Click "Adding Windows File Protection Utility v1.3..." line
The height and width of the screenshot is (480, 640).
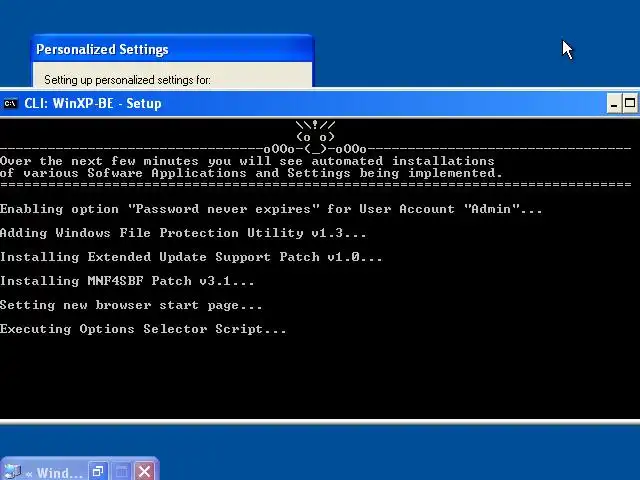point(183,233)
